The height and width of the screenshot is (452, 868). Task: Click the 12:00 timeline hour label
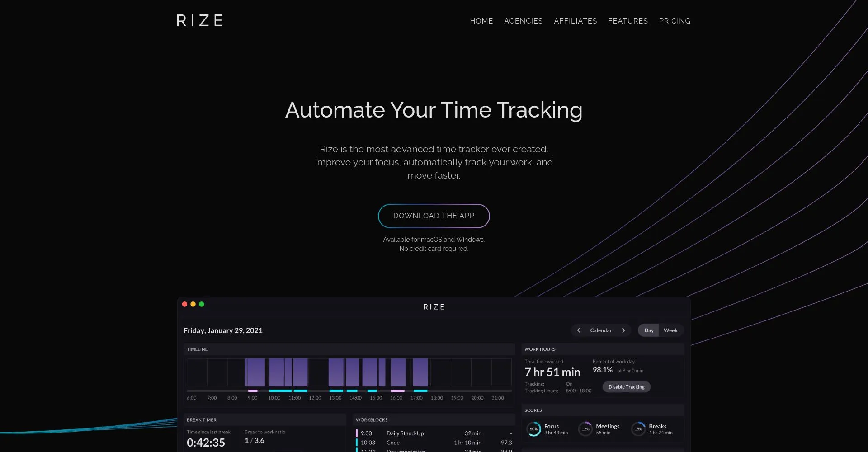(315, 398)
